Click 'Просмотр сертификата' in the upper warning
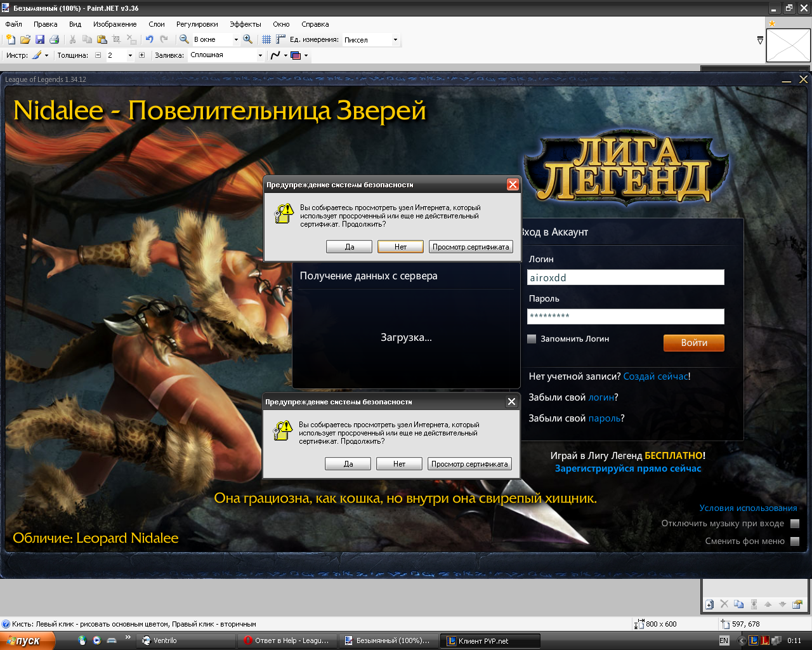 tap(471, 247)
